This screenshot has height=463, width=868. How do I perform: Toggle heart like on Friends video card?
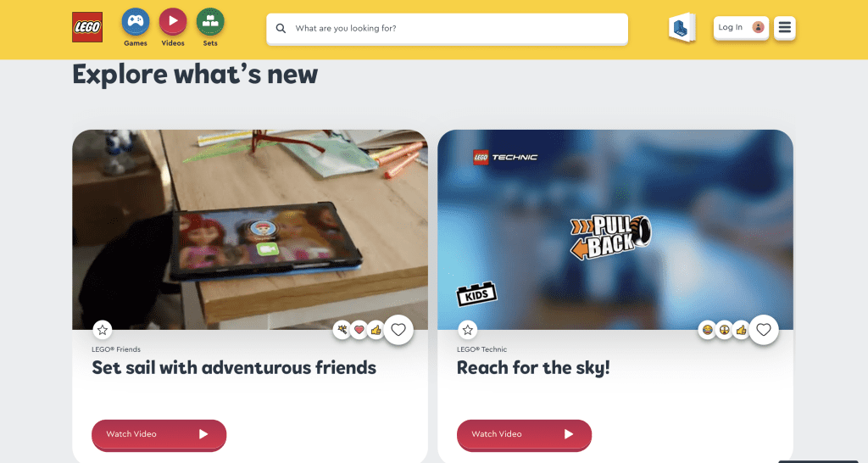[398, 330]
